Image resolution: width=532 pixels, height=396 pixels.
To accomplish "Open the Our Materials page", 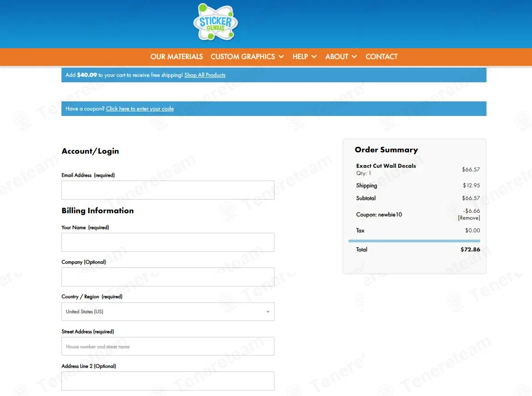I will click(177, 57).
